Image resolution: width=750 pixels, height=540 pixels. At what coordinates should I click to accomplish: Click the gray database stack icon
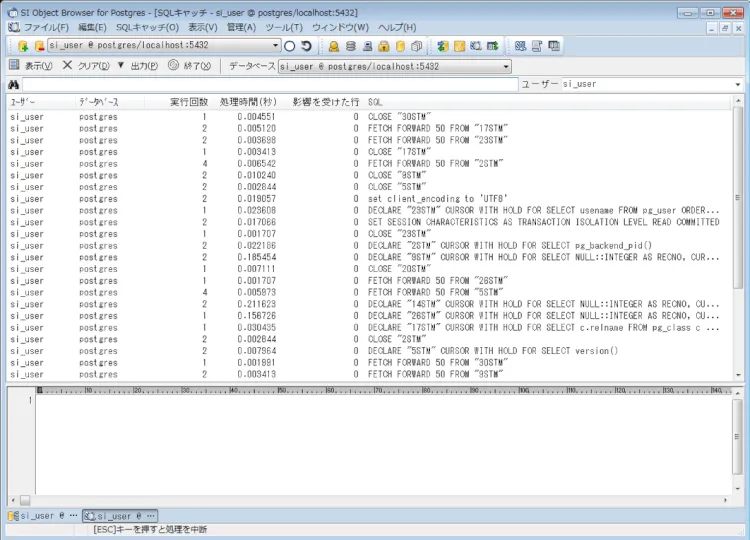(351, 46)
